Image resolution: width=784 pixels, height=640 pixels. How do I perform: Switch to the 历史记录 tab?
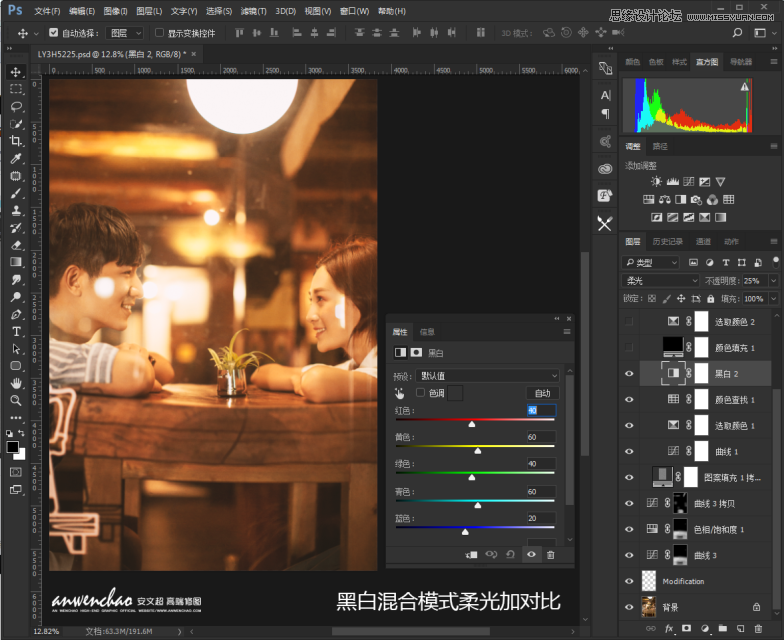click(x=668, y=242)
